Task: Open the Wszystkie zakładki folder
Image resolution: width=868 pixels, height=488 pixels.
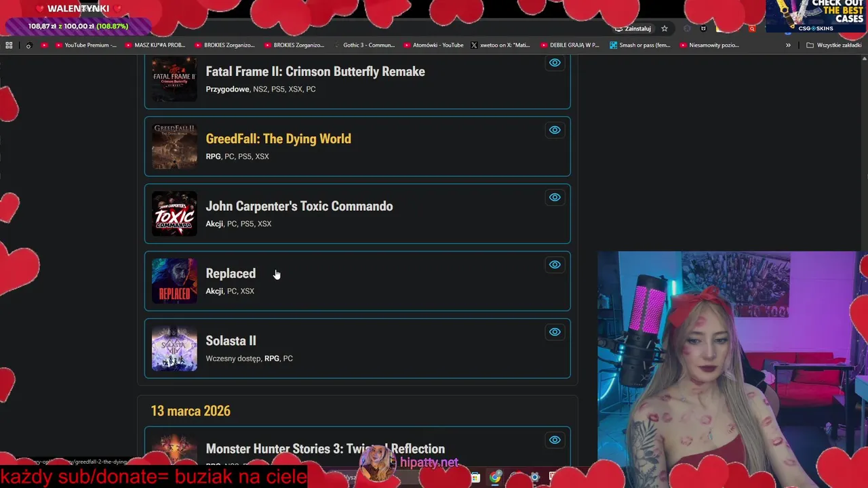Action: 834,45
